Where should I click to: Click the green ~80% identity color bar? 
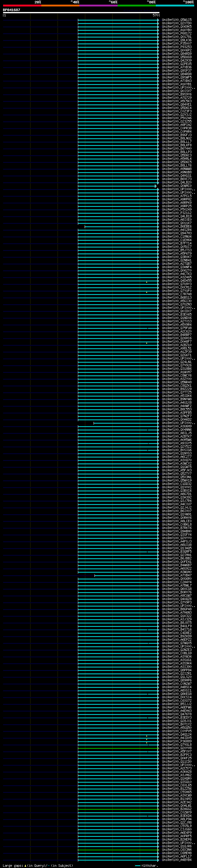[137, 6]
